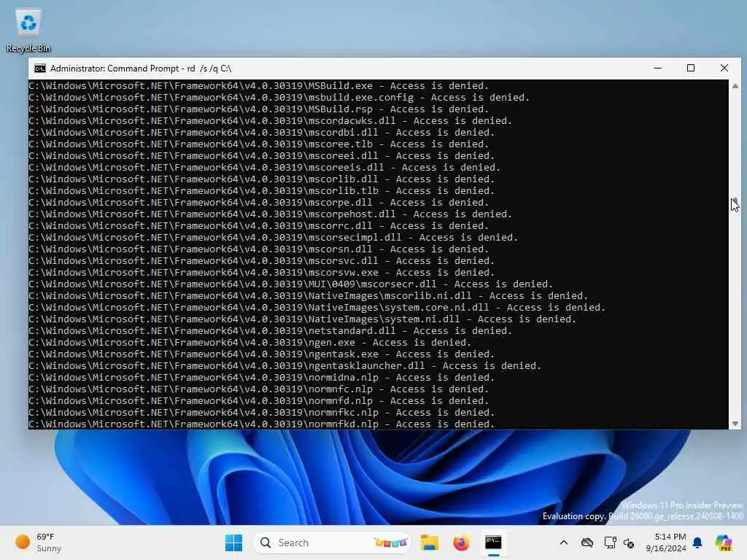Click the line containing NativeImages\system.ni.dll
This screenshot has width=747, height=560.
(303, 319)
